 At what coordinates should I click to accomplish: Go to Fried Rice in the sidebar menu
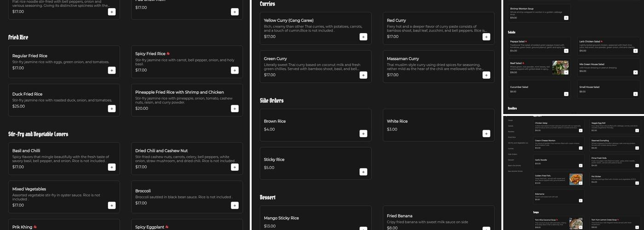512,137
